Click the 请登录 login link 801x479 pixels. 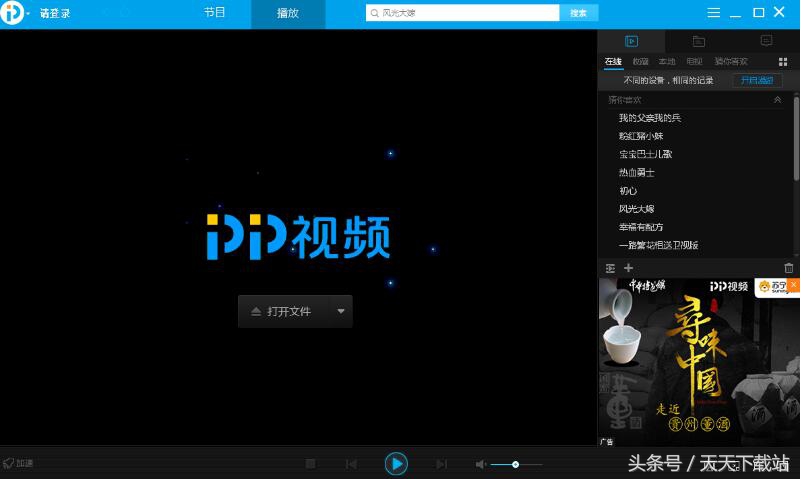pyautogui.click(x=55, y=14)
